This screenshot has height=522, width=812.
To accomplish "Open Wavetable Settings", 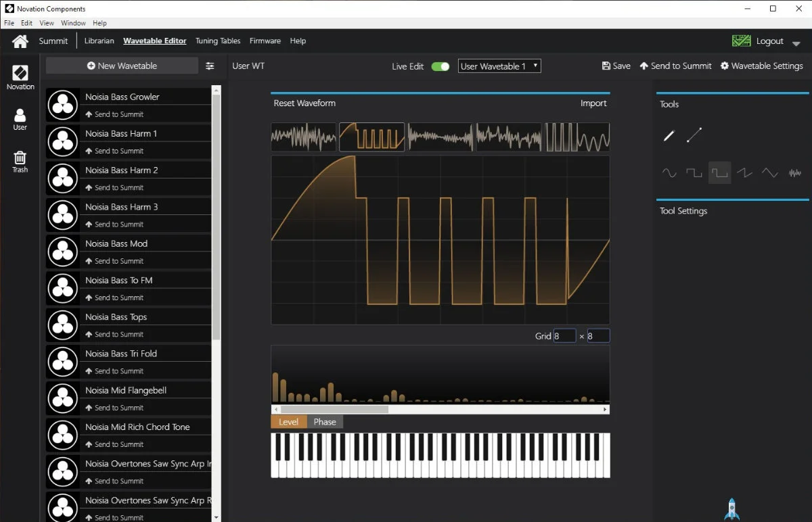I will [761, 66].
